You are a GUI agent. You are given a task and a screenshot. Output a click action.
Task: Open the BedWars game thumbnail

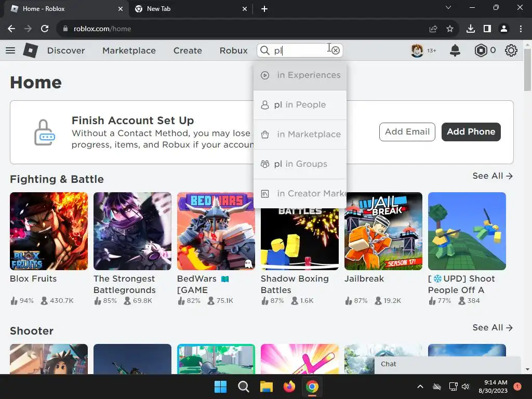click(x=216, y=231)
